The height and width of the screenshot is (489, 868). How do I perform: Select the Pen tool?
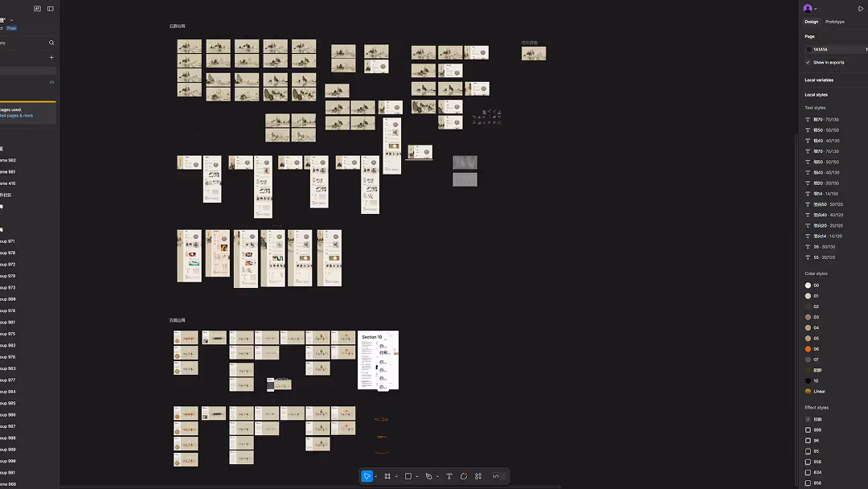pos(429,475)
